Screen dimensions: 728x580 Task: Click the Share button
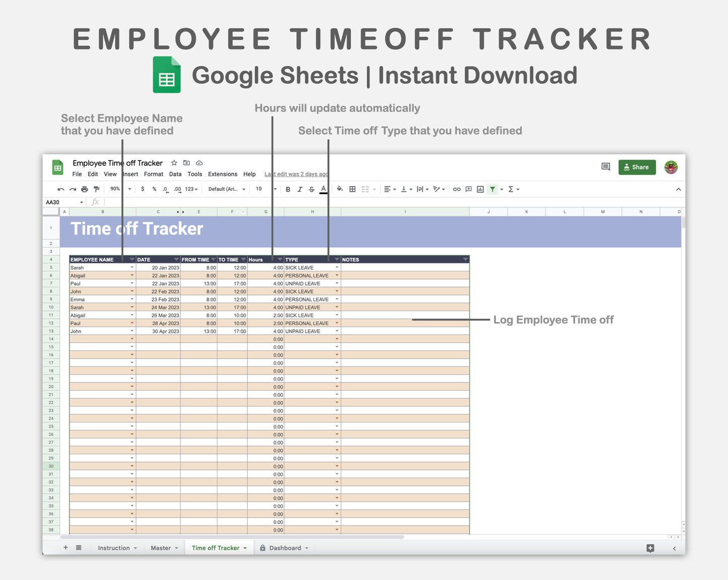(637, 167)
